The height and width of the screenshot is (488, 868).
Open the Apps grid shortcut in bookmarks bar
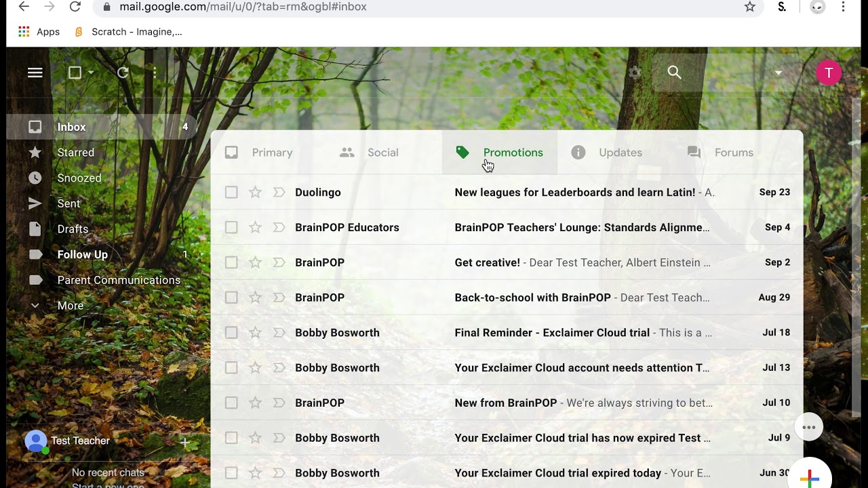pos(39,32)
